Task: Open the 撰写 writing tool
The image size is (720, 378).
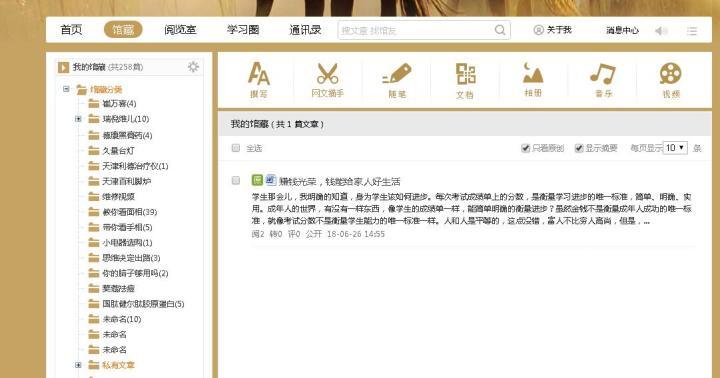Action: coord(259,80)
